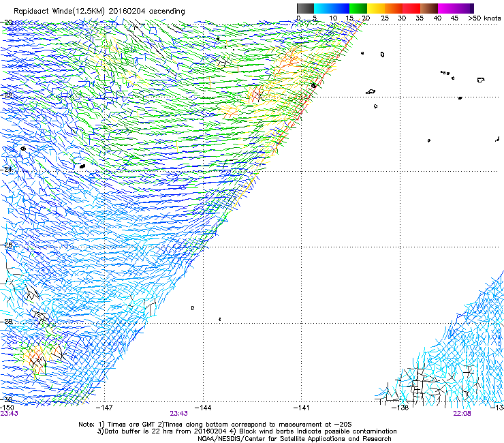Click the 22:08 swath time label
Image resolution: width=504 pixels, height=443 pixels.
[x=462, y=414]
